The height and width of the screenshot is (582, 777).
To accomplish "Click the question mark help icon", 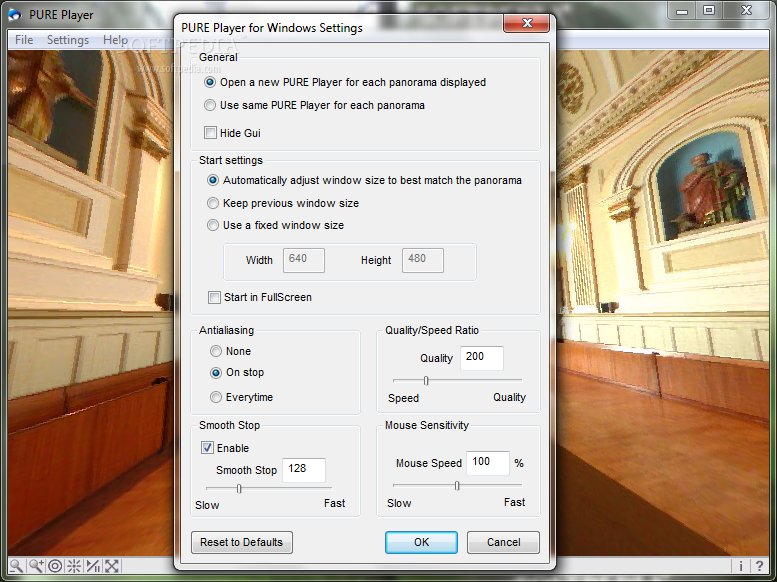I will (759, 566).
